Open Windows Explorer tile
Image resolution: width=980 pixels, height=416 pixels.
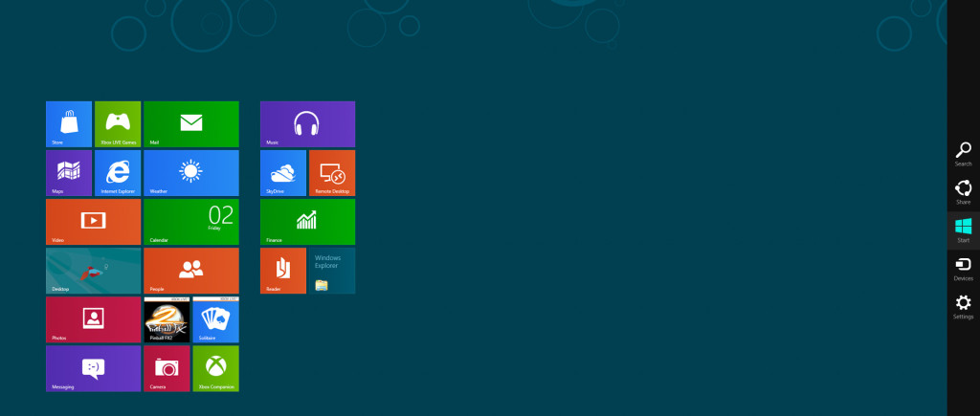pos(332,271)
